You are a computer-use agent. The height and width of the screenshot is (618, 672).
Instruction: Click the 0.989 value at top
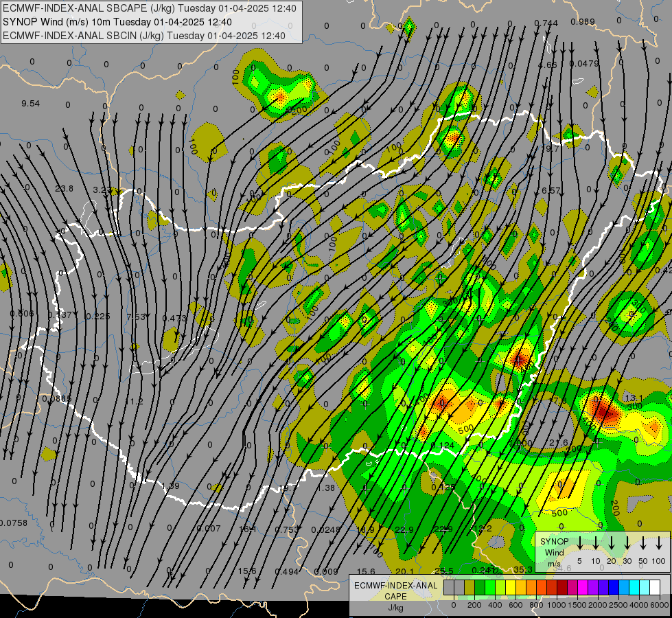pyautogui.click(x=583, y=22)
